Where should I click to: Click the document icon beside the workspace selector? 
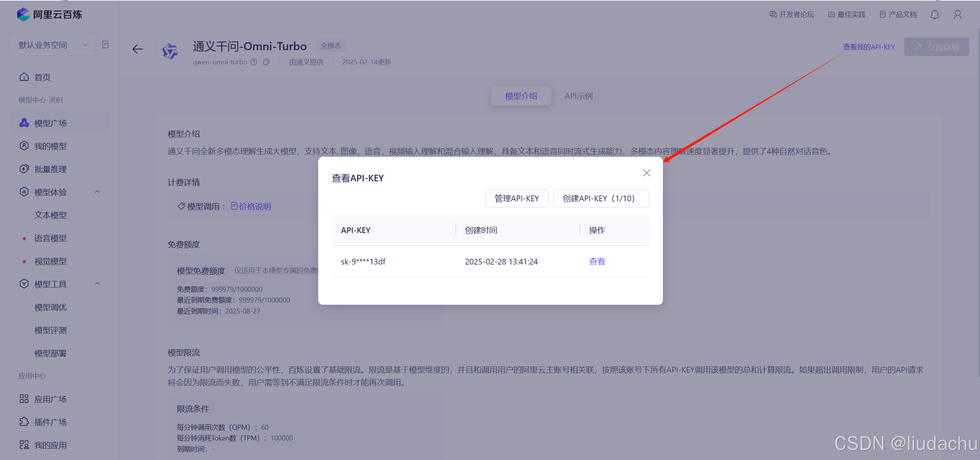point(105,45)
